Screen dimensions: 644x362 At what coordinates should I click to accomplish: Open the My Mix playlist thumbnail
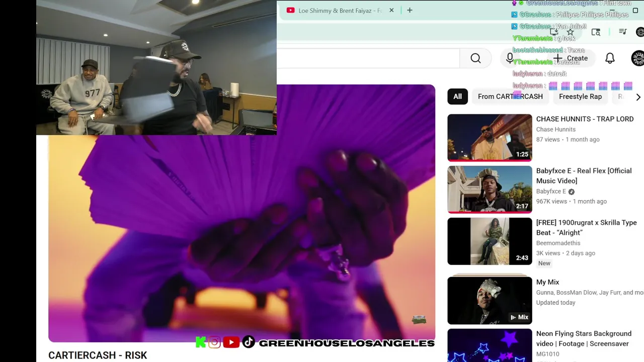coord(490,300)
